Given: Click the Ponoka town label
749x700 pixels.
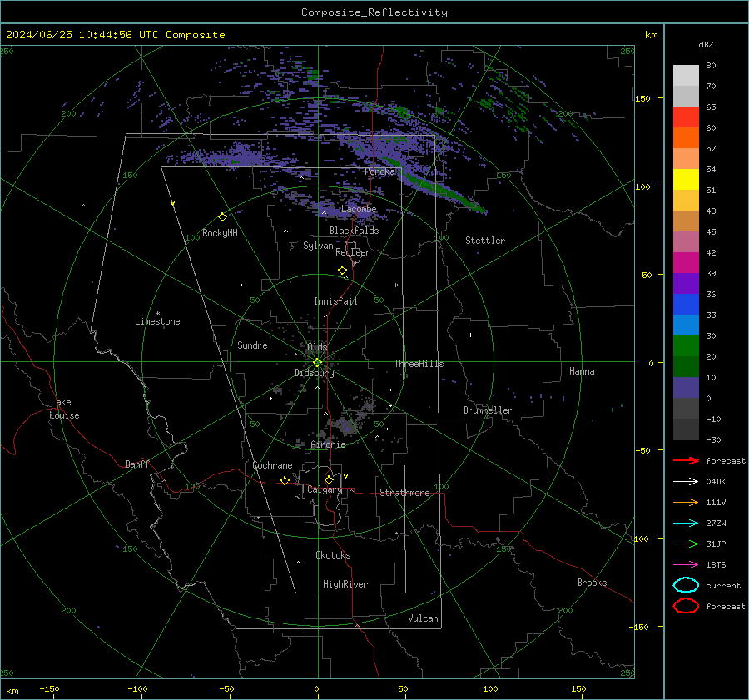Looking at the screenshot, I should point(379,171).
